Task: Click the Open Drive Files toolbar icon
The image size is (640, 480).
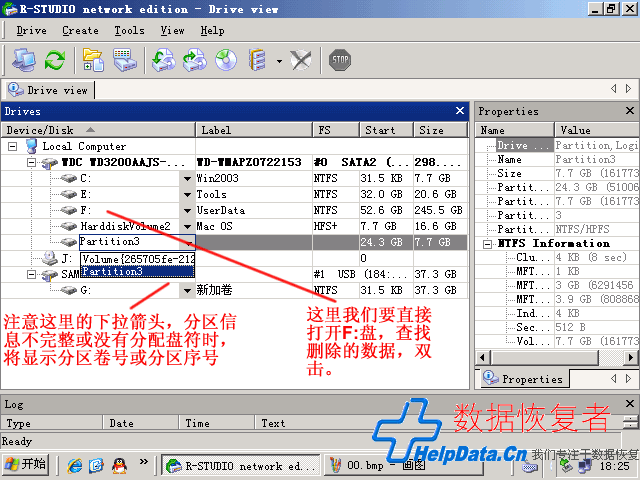Action: (x=93, y=60)
